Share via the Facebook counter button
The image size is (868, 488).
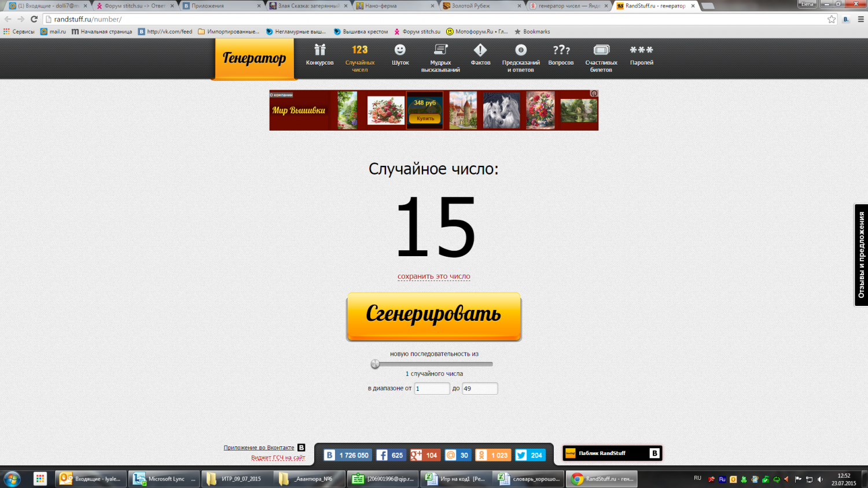tap(390, 455)
